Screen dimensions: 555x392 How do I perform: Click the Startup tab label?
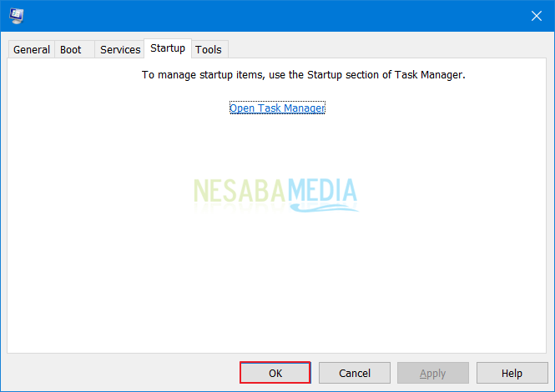168,48
